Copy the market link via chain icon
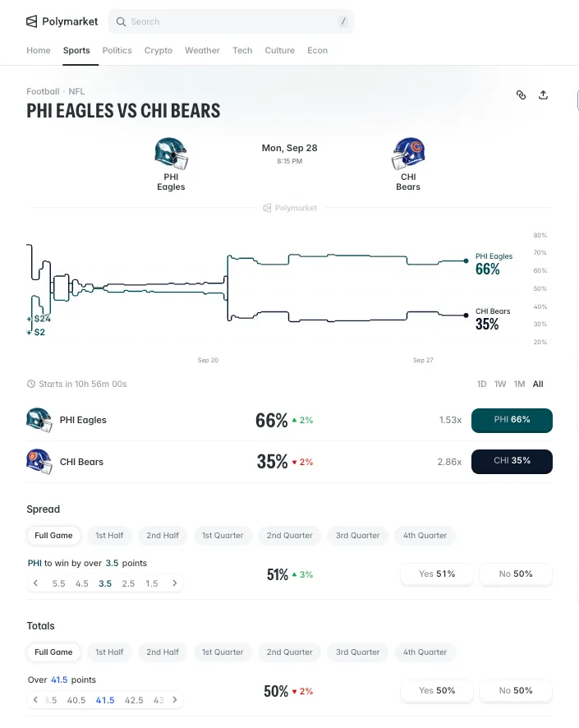This screenshot has height=728, width=579. [521, 95]
